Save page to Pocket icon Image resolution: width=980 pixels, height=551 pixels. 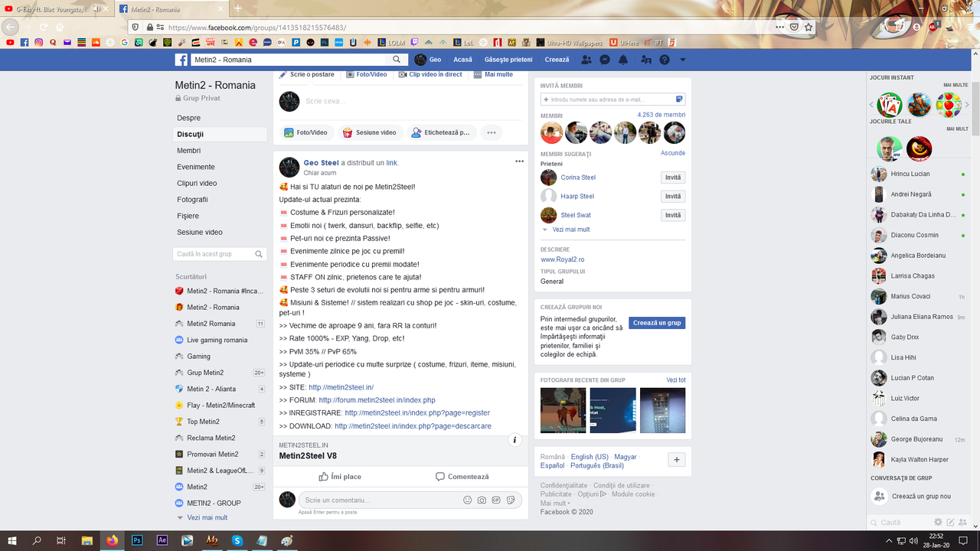point(794,27)
